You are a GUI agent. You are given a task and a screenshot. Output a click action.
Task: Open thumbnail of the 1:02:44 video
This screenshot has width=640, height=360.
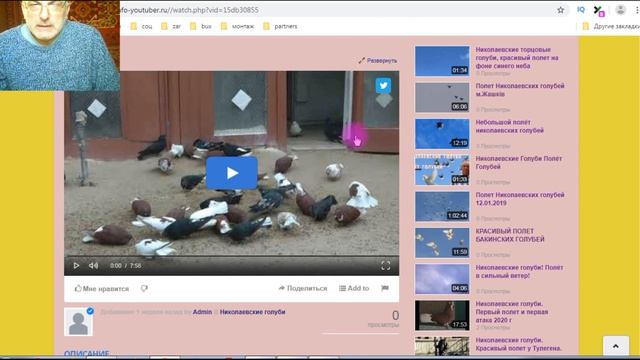pyautogui.click(x=442, y=207)
